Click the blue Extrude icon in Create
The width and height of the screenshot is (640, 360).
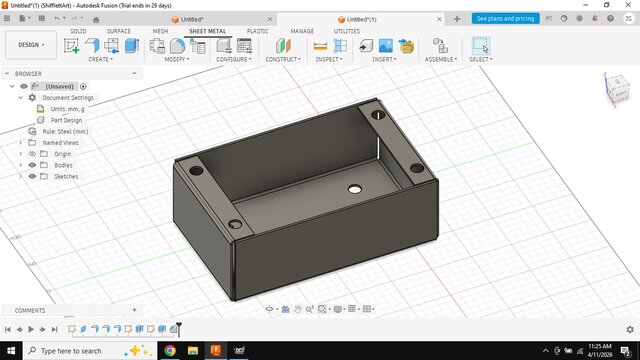click(x=131, y=46)
